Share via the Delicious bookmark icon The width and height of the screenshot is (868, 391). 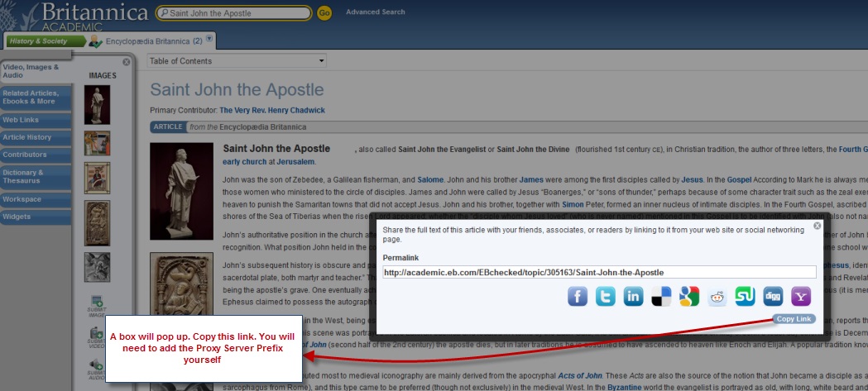[661, 297]
